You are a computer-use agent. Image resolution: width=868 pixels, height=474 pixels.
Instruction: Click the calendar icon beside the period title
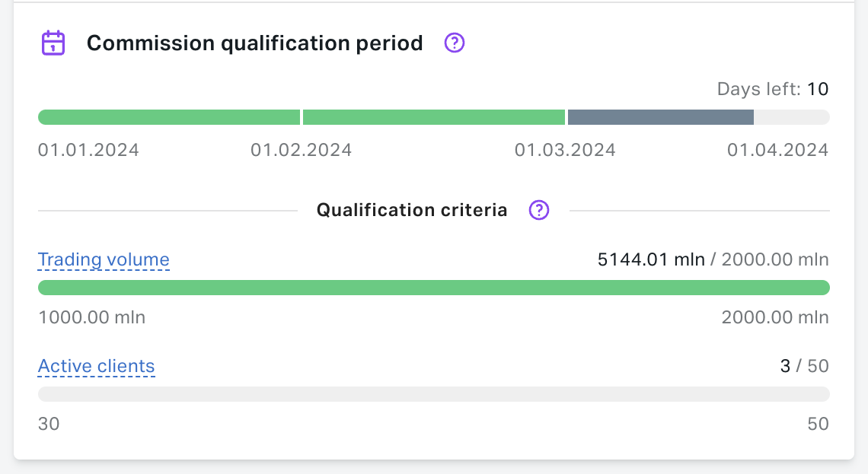tap(53, 43)
